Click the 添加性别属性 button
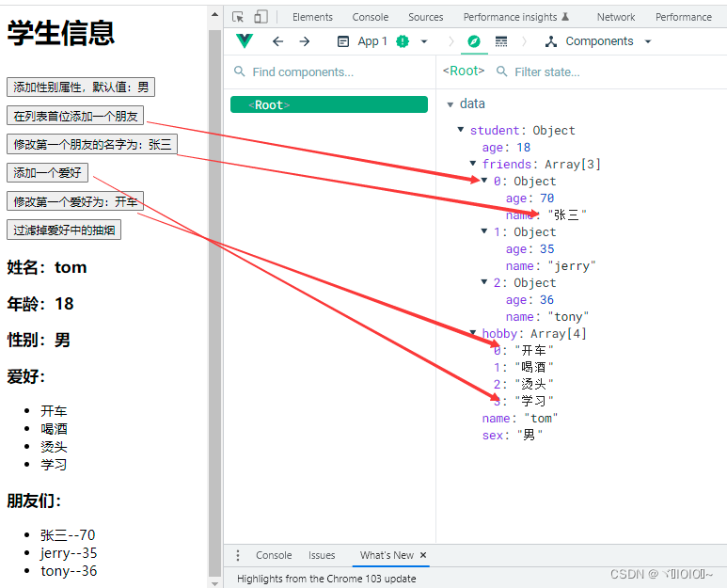 point(81,87)
